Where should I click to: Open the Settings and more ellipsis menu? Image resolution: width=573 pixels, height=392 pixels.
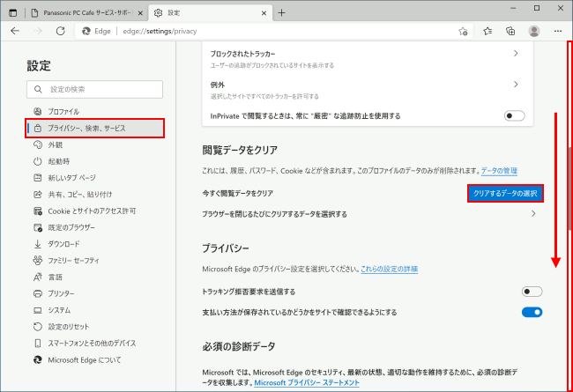(558, 31)
